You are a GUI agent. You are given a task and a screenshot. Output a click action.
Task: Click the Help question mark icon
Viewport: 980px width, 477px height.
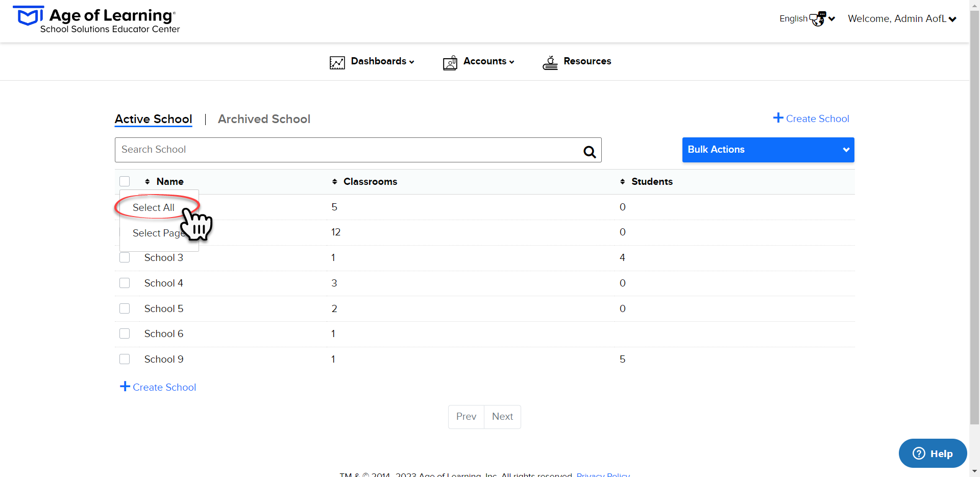pos(919,454)
